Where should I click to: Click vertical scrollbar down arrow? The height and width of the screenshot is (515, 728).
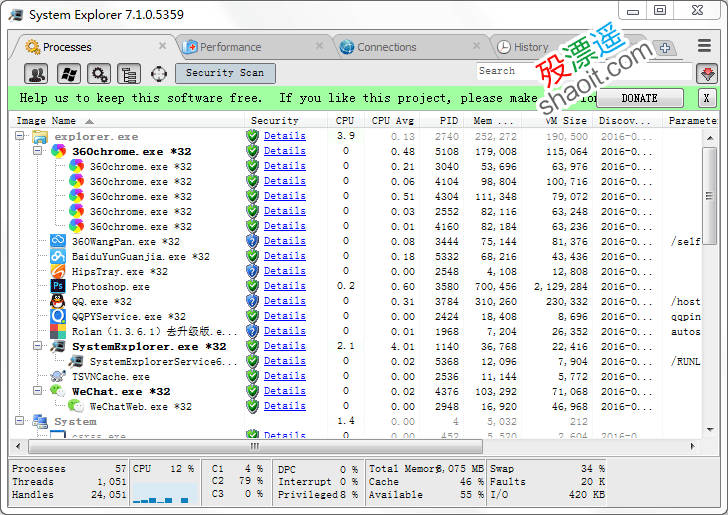click(x=710, y=429)
